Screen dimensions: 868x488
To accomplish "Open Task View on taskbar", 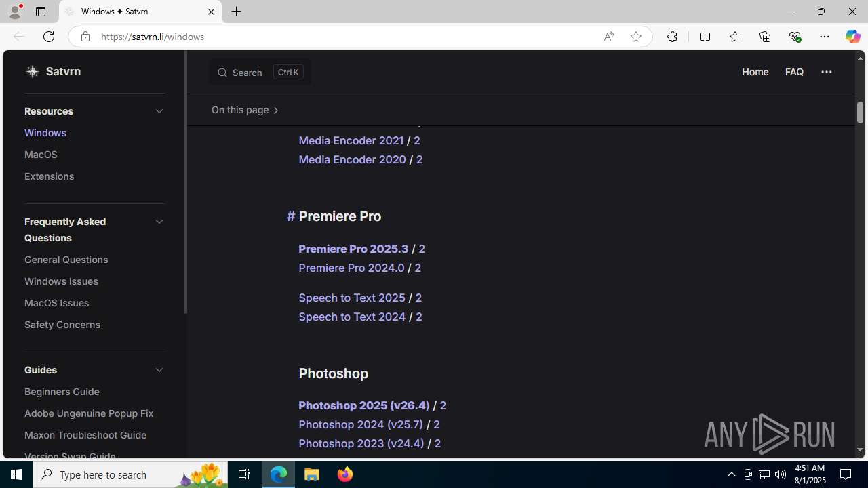I will point(244,474).
